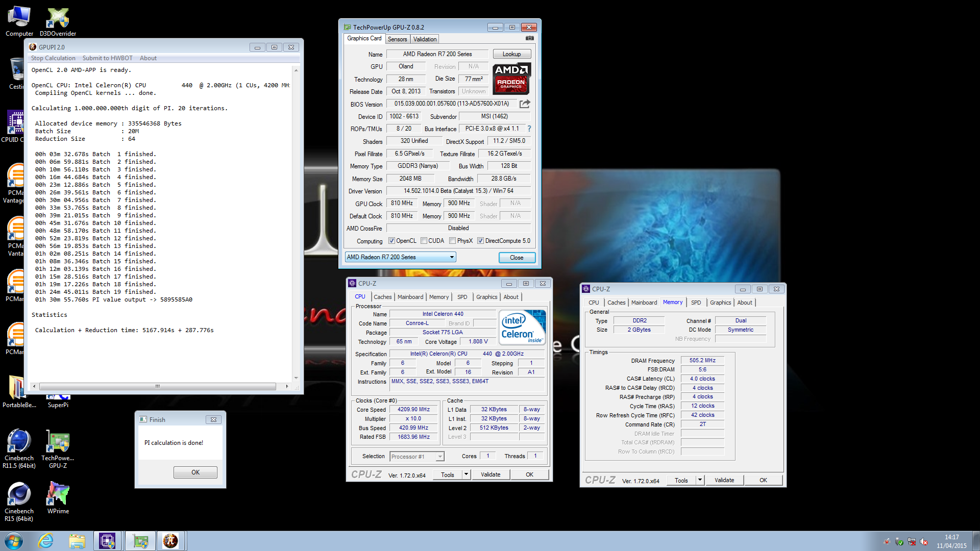
Task: Toggle the CUDA checkbox
Action: tap(424, 241)
